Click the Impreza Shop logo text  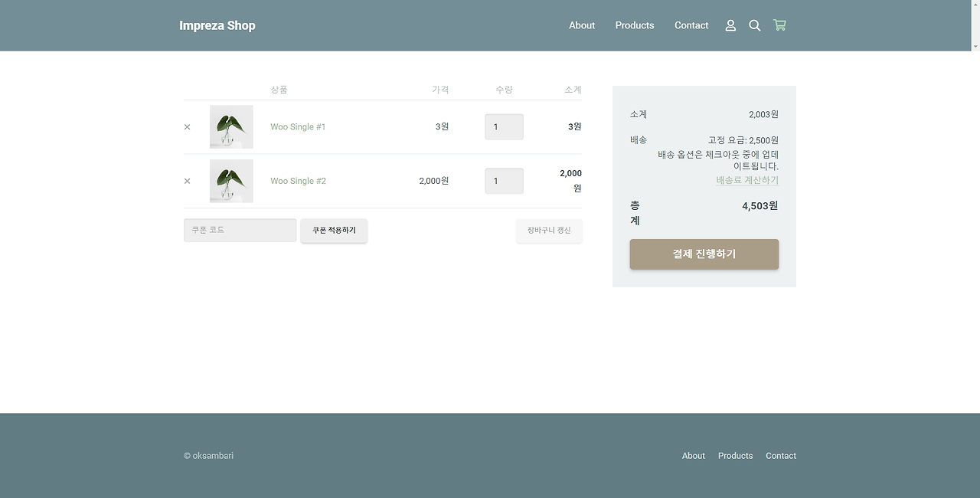(x=217, y=25)
